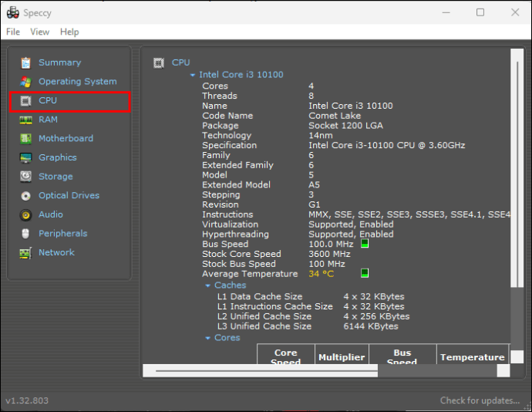Viewport: 532px width, 412px height.
Task: Open the View menu
Action: [39, 32]
